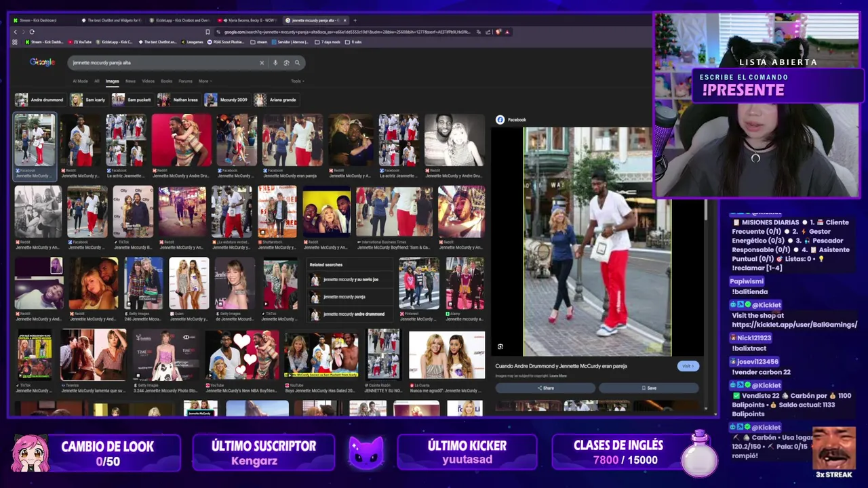
Task: Switch to the 'Kicklet.app - Kick Chatbot' tab
Action: [180, 20]
